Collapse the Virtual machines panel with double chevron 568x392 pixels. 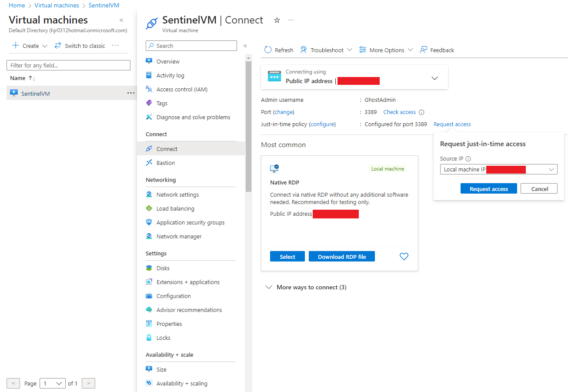[x=121, y=20]
